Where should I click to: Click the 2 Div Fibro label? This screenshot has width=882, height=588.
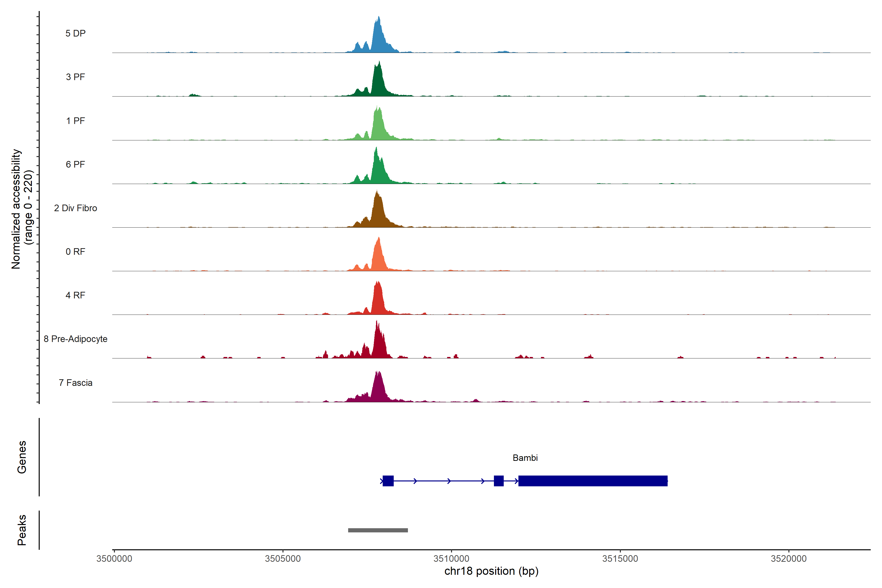tap(75, 208)
